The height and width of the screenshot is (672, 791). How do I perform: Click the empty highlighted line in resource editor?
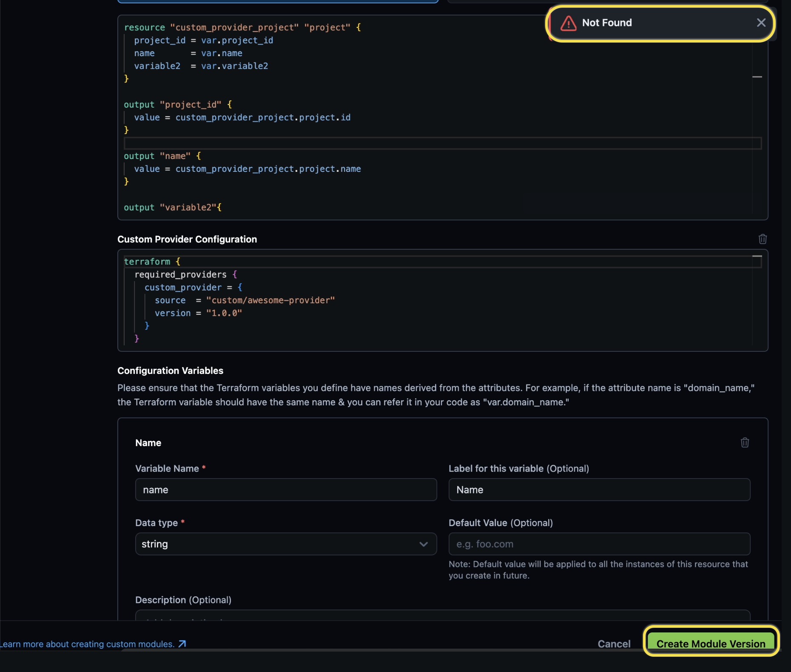[x=442, y=143]
